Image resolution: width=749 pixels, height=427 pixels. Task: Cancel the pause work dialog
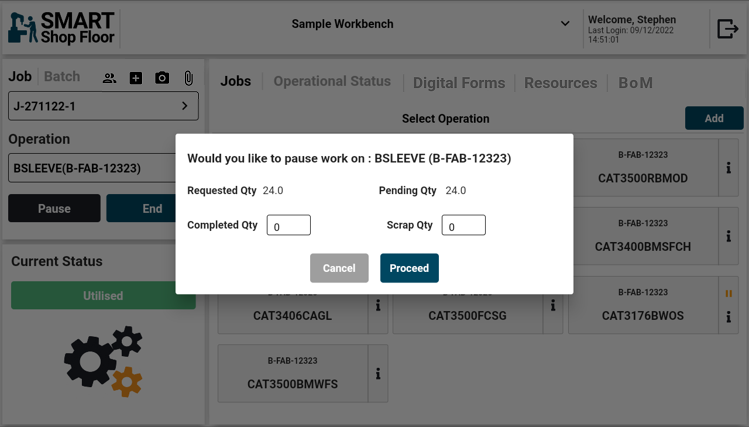(339, 268)
